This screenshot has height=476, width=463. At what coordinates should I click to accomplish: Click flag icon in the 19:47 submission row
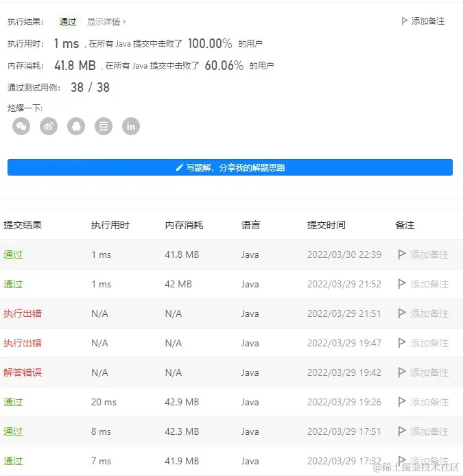coord(402,343)
